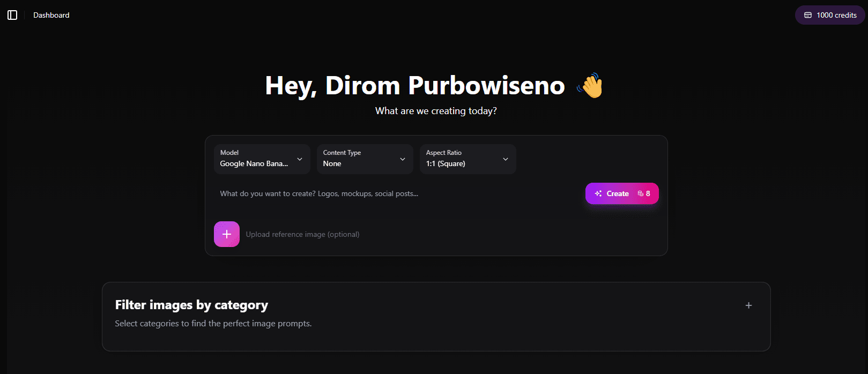The height and width of the screenshot is (374, 868).
Task: Click the Select categories description text
Action: (x=213, y=324)
